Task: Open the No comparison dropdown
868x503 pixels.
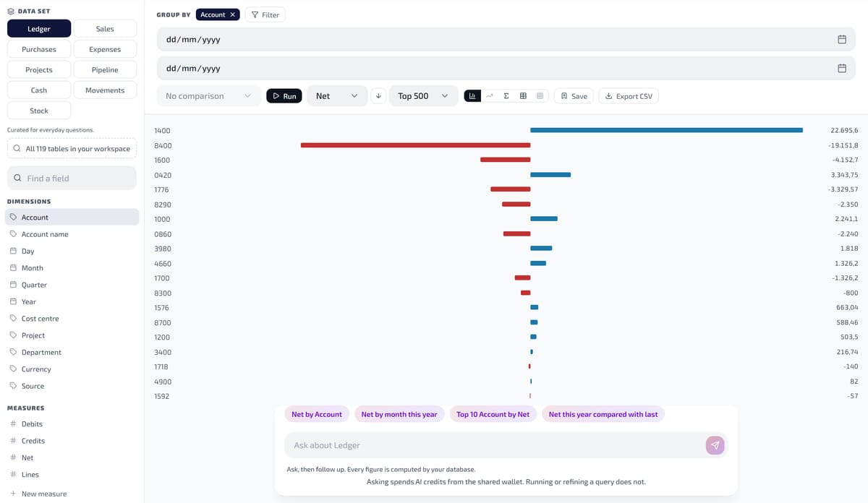Action: pyautogui.click(x=209, y=95)
